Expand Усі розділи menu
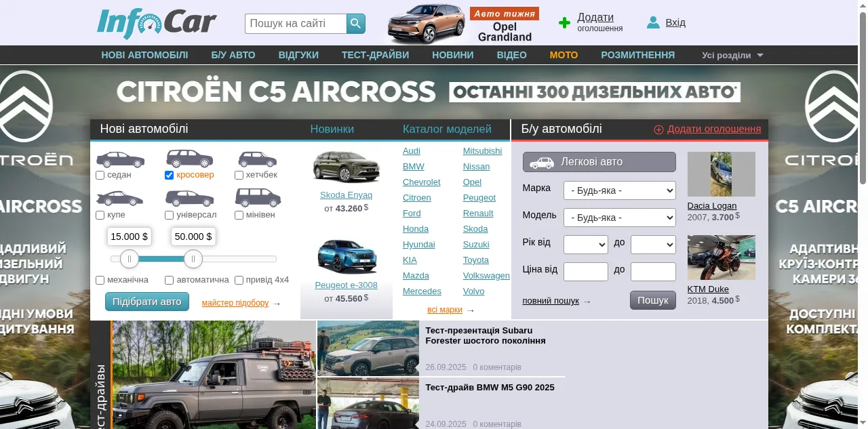Image resolution: width=868 pixels, height=429 pixels. coord(732,56)
